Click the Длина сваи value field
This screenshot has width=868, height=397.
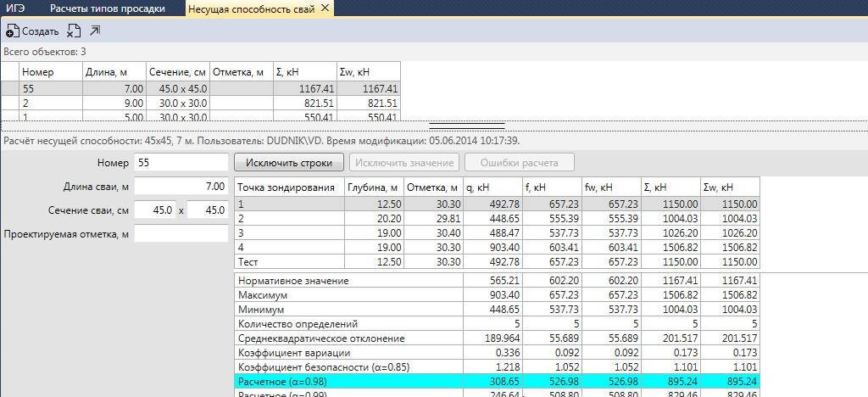click(x=181, y=187)
